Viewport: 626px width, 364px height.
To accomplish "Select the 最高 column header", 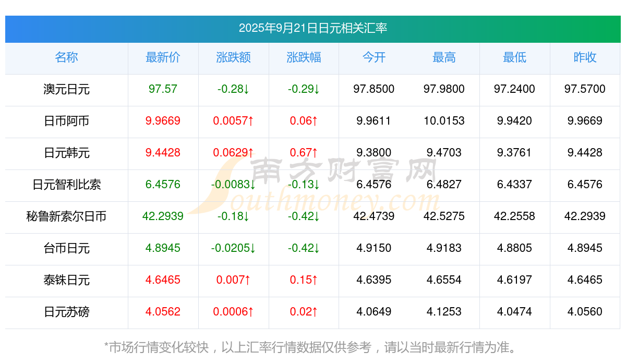I will [444, 57].
